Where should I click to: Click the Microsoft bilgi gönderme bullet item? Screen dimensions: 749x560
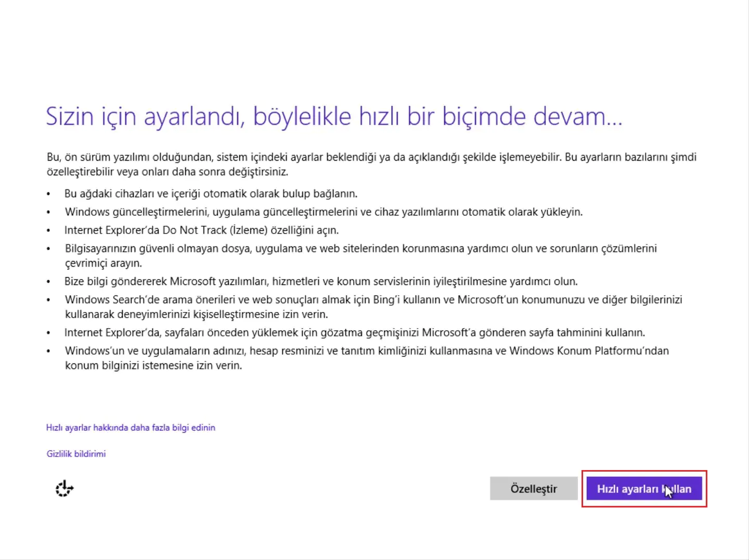321,281
